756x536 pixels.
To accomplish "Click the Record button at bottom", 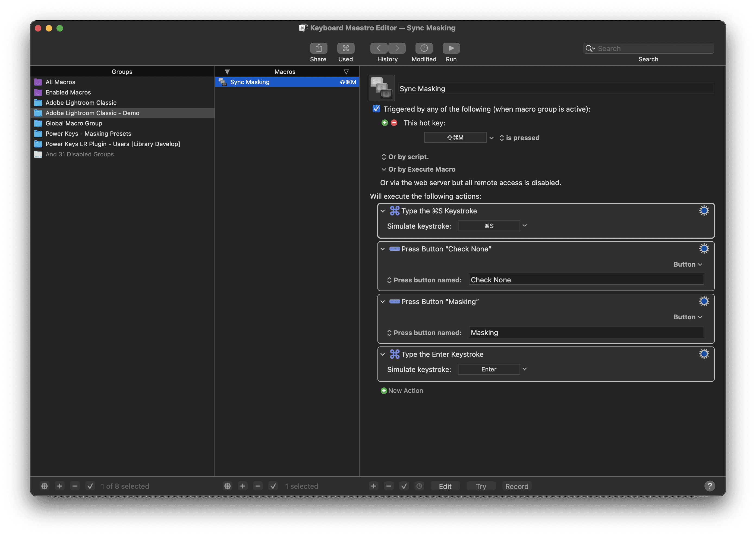I will 516,486.
